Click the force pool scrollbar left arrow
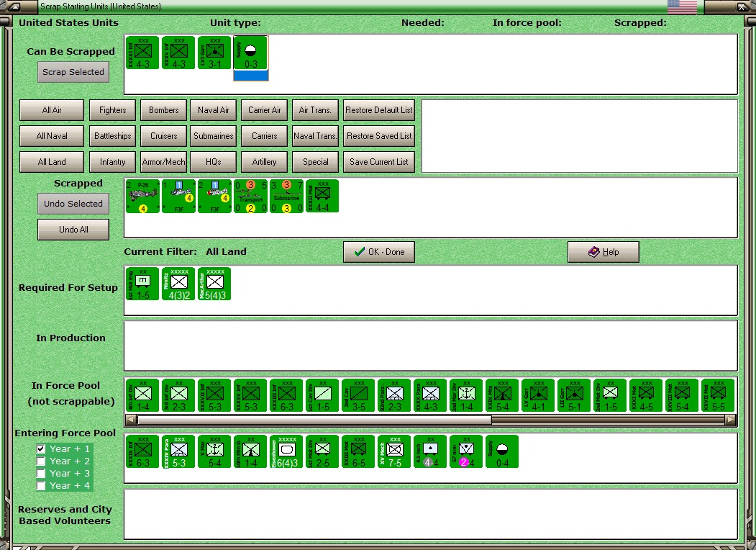The height and width of the screenshot is (550, 756). tap(130, 420)
